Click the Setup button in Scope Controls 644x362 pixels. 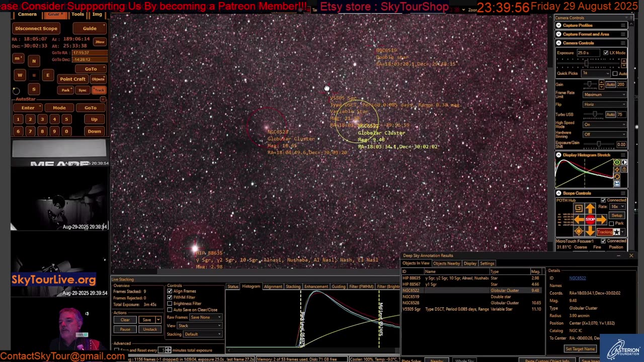pos(617,215)
